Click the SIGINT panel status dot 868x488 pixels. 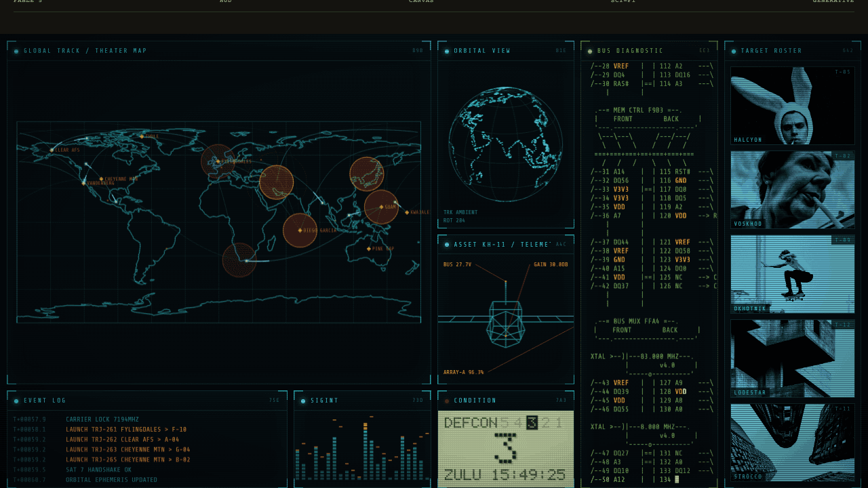[x=303, y=401]
